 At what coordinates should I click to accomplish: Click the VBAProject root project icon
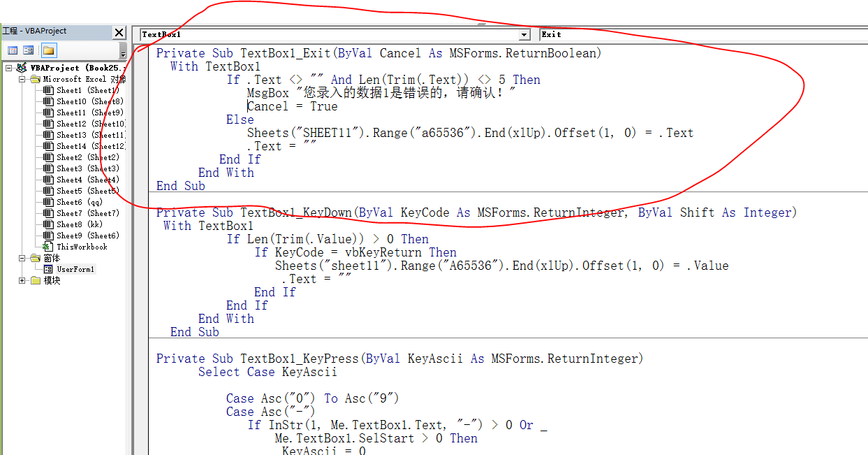[21, 68]
